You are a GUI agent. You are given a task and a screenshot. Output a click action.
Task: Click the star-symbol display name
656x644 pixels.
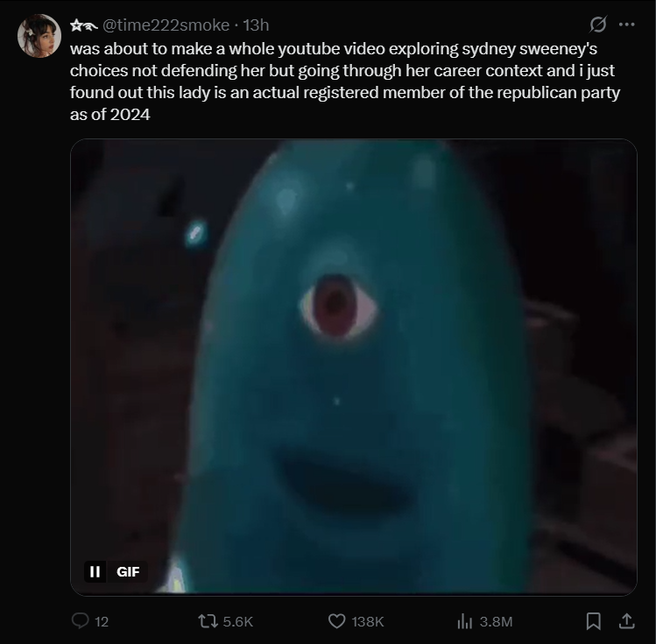click(x=83, y=25)
